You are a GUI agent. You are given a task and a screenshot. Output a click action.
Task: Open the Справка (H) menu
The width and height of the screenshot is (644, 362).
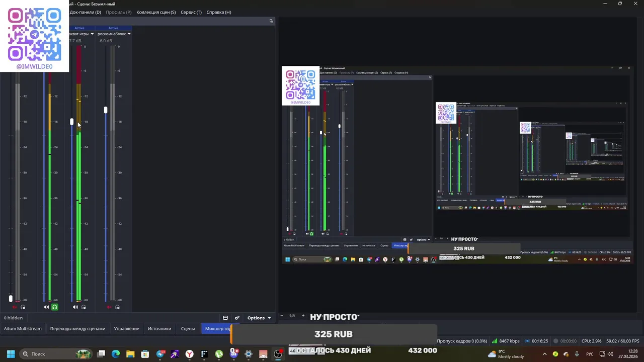219,12
